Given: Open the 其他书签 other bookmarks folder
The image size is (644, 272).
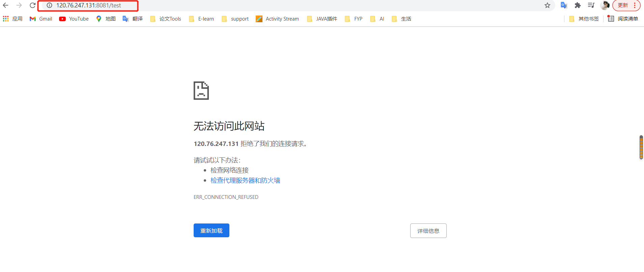Looking at the screenshot, I should pos(584,19).
